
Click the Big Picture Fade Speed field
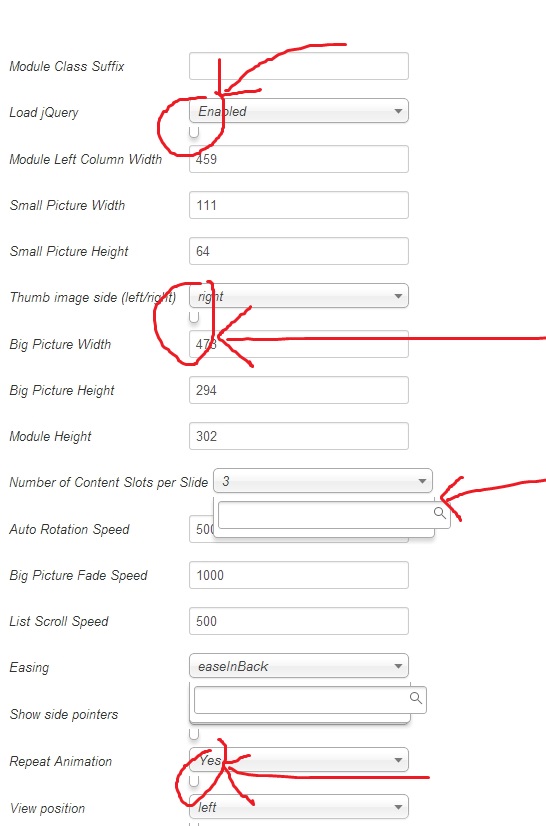[299, 575]
